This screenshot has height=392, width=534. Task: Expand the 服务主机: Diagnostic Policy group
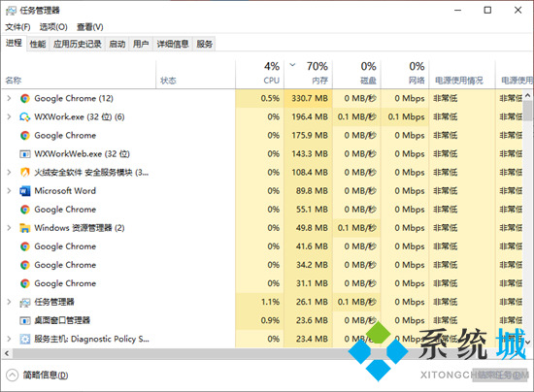point(9,339)
